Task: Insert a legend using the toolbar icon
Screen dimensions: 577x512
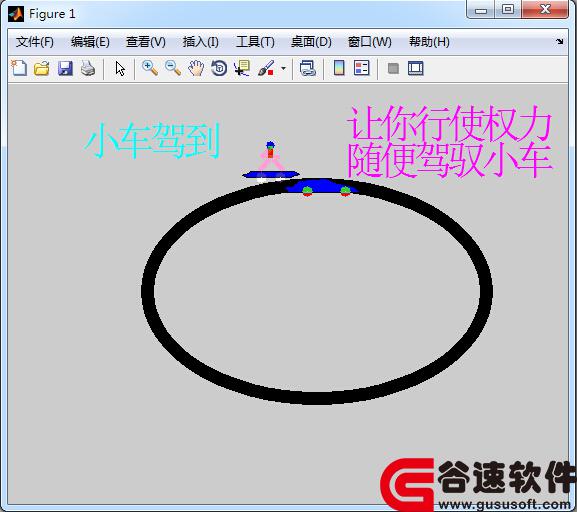Action: coord(361,68)
